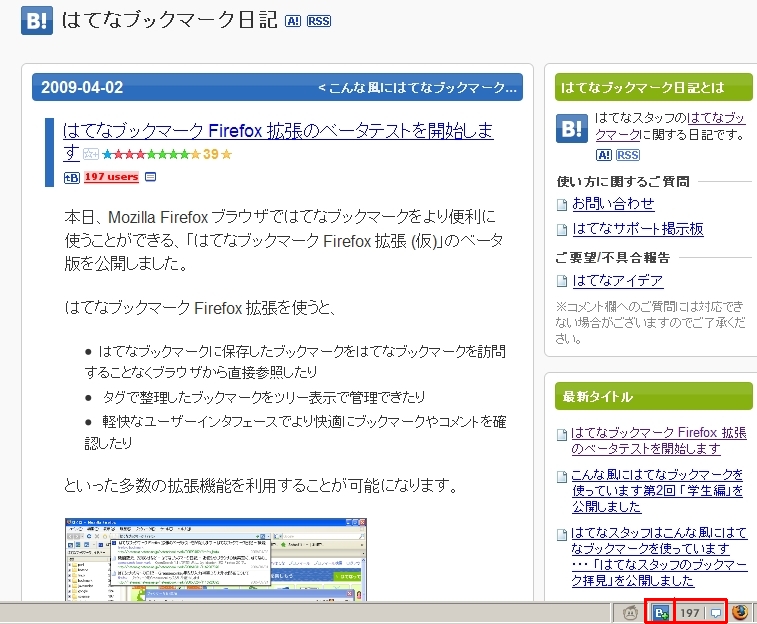Viewport: 757px width, 624px height.
Task: Open the お問い合わせ link
Action: point(613,204)
